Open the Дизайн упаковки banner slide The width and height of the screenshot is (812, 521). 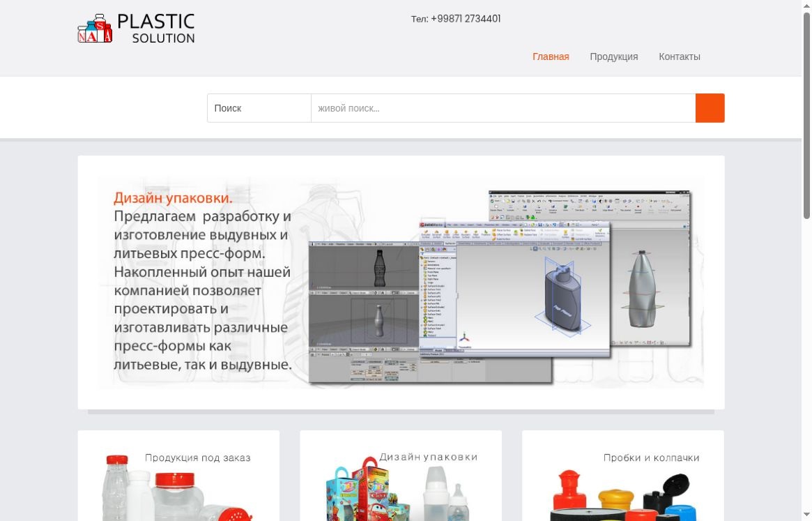pos(401,282)
